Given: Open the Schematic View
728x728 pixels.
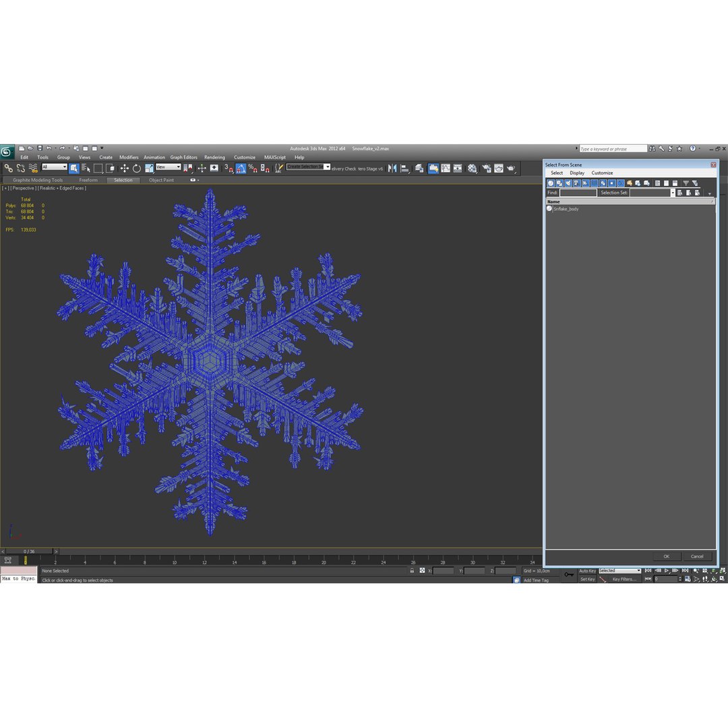Looking at the screenshot, I should coord(458,168).
